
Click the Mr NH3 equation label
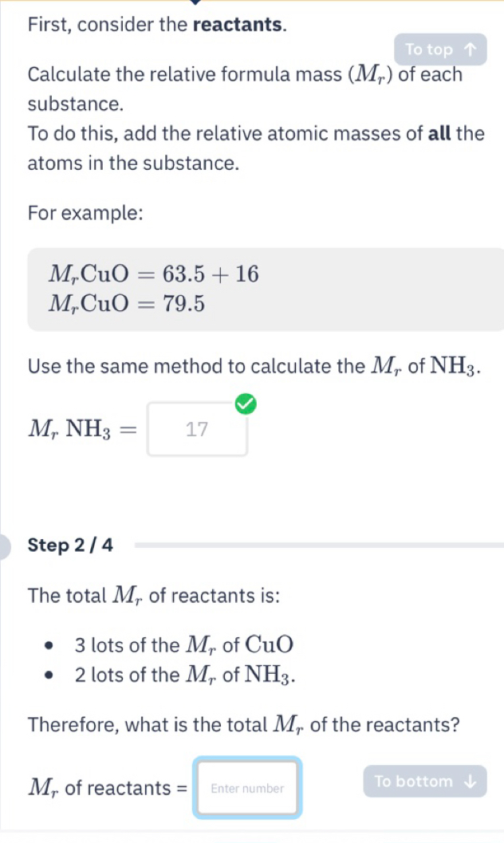[83, 430]
